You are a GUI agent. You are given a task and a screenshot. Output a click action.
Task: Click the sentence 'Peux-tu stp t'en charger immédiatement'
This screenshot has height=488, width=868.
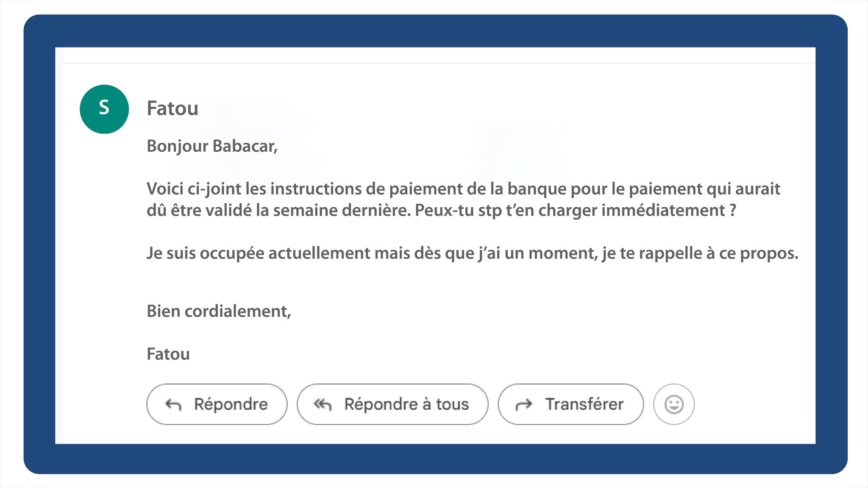click(x=575, y=211)
